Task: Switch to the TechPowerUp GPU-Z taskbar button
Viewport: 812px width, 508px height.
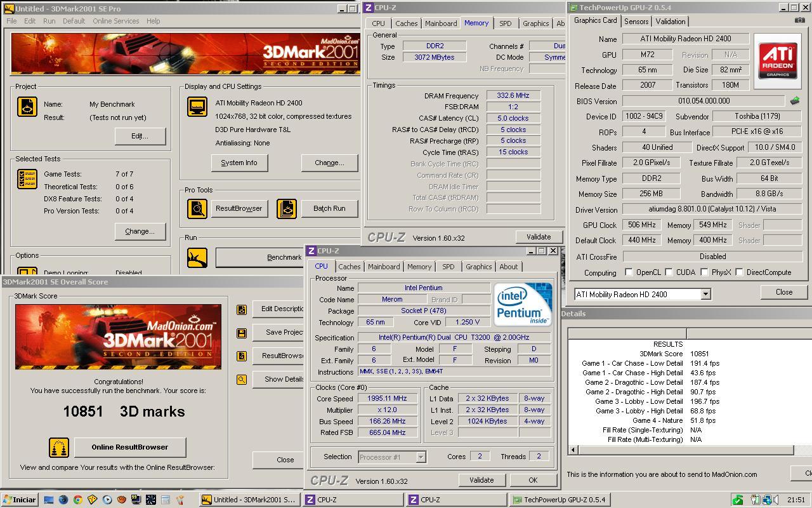Action: coord(560,500)
